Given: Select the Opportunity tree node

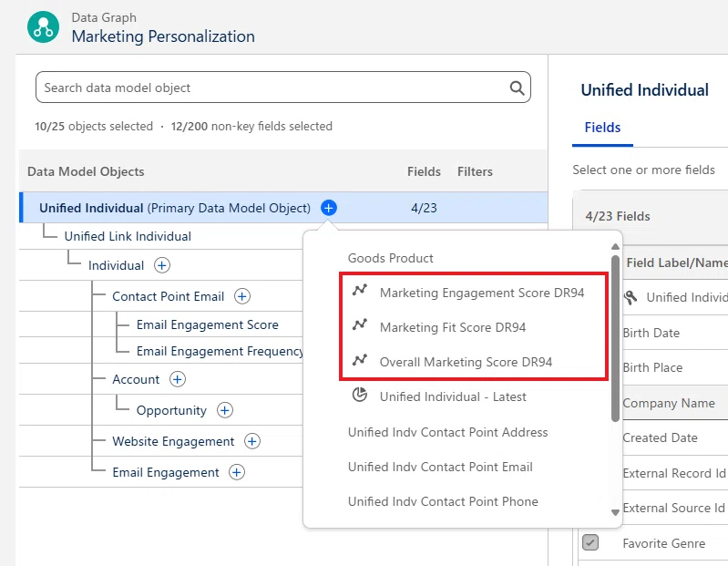Looking at the screenshot, I should point(171,410).
